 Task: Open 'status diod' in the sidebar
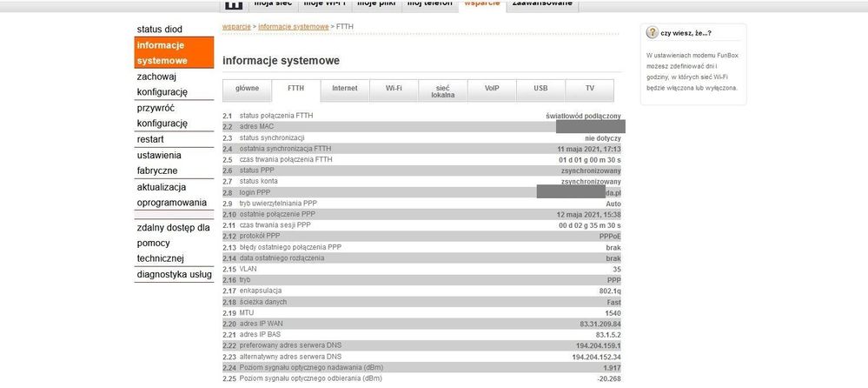160,30
